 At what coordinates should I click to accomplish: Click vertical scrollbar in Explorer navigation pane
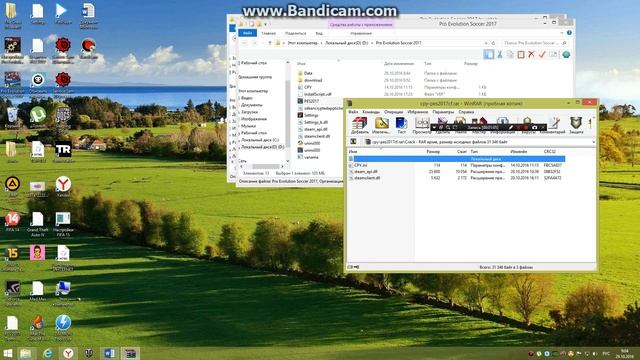point(287,112)
